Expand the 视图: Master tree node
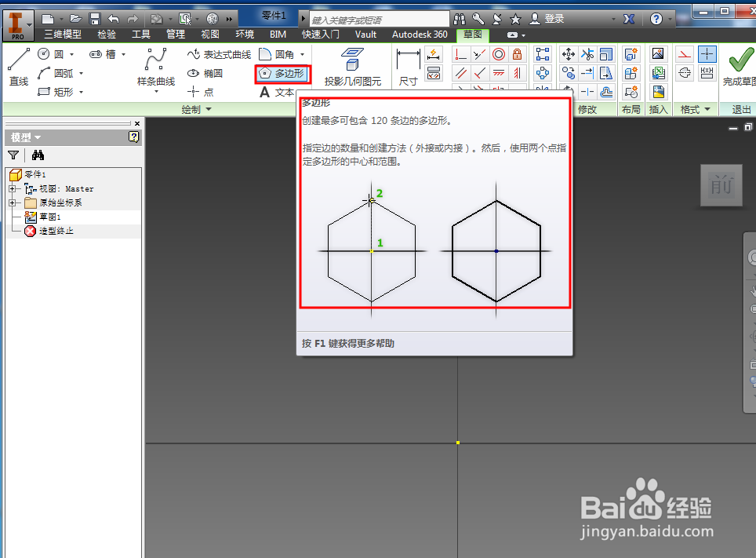756x558 pixels. coord(13,188)
